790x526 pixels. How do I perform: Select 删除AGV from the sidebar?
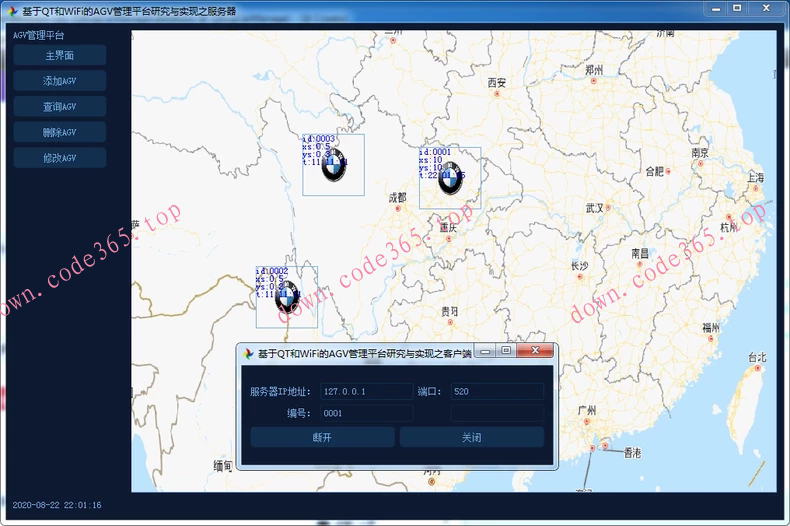(60, 132)
